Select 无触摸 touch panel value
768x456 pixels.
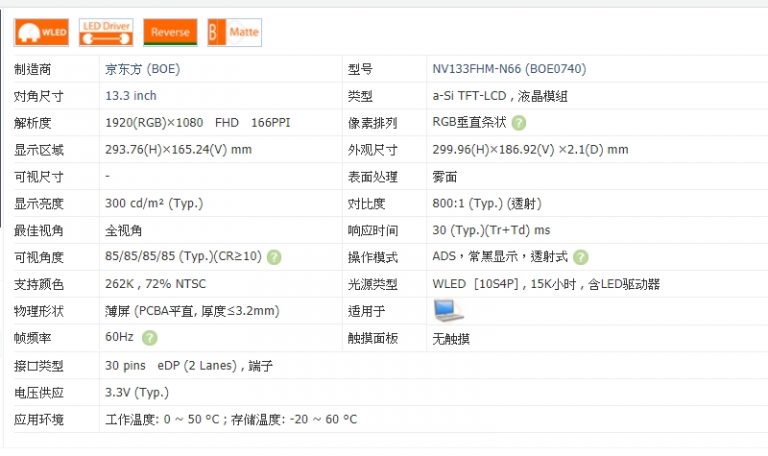451,339
